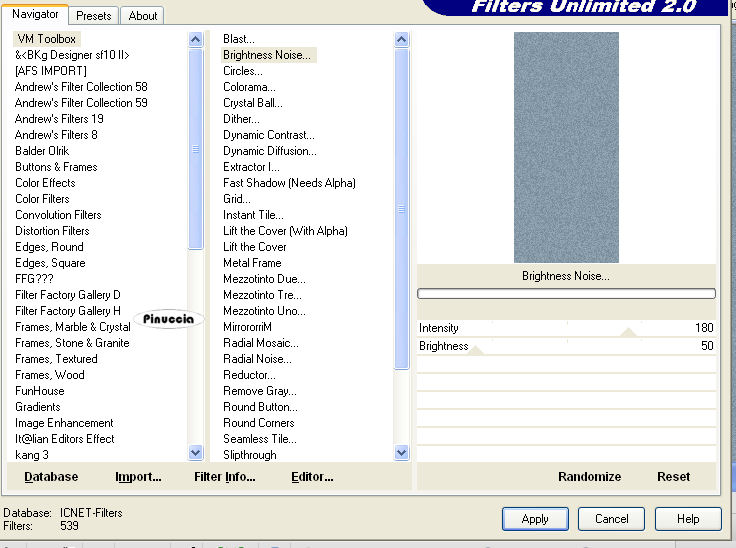Select MirrororriM effect

247,327
